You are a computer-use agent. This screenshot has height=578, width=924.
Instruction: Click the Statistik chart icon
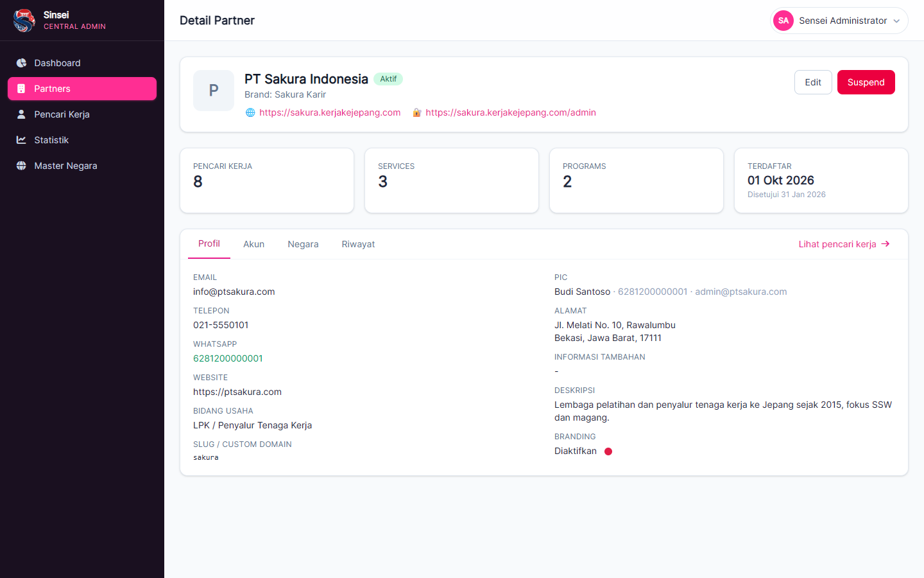(21, 140)
